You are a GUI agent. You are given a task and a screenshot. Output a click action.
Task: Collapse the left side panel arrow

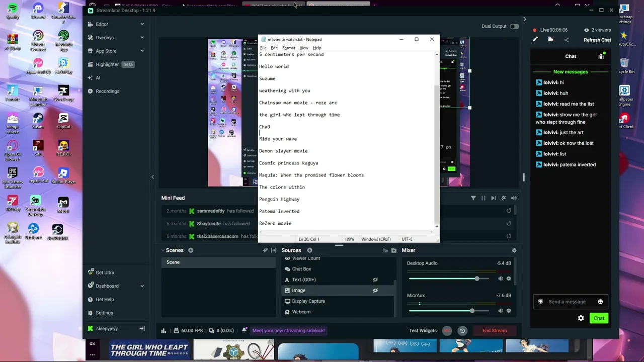[152, 177]
